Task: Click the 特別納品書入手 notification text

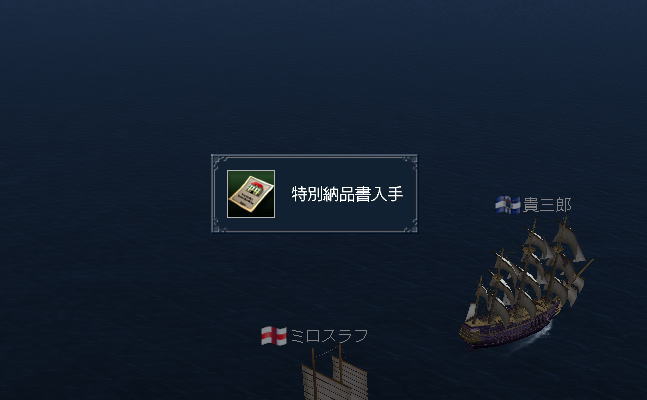Action: [347, 194]
